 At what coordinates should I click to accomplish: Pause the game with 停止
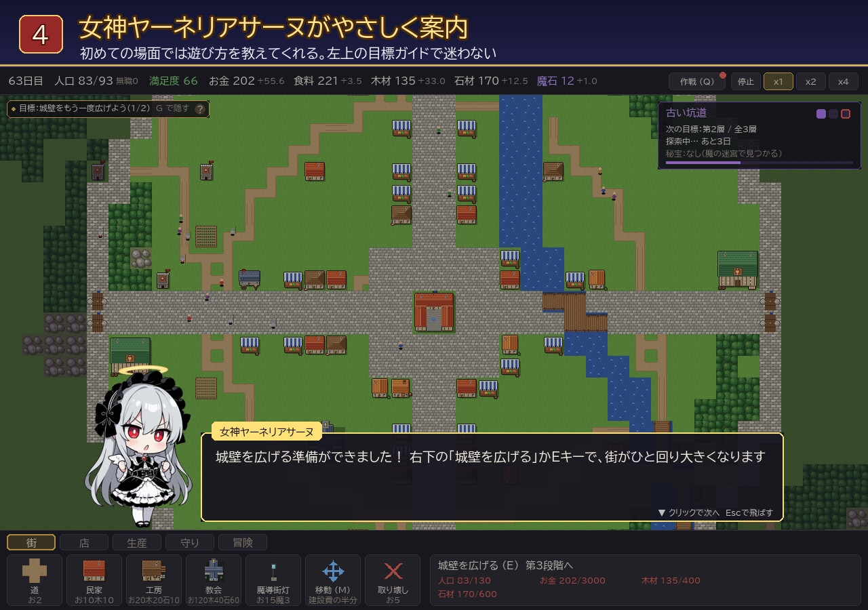(x=745, y=81)
